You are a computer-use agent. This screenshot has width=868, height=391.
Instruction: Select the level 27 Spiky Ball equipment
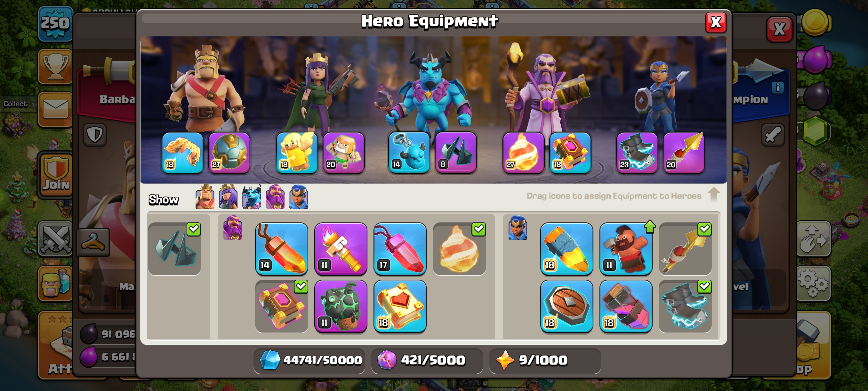pos(229,153)
